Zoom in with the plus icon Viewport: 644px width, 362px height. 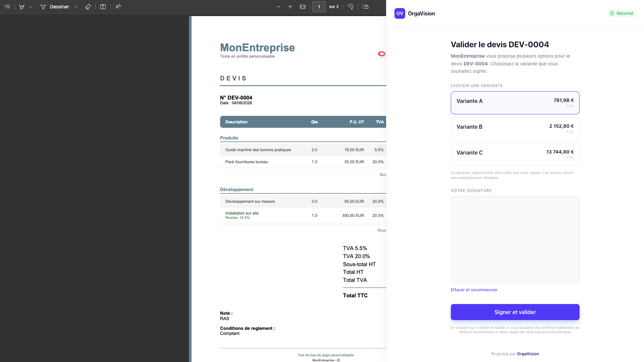coord(290,7)
